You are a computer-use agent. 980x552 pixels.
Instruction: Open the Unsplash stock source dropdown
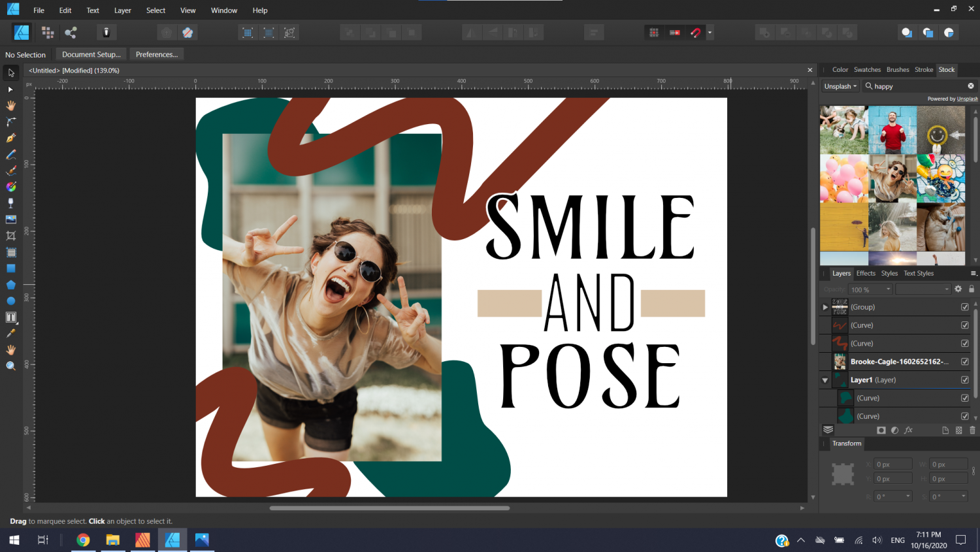tap(840, 86)
